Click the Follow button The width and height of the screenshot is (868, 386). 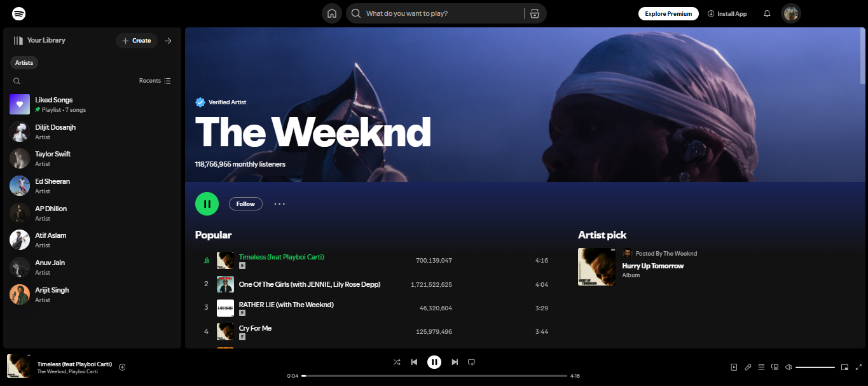(245, 203)
